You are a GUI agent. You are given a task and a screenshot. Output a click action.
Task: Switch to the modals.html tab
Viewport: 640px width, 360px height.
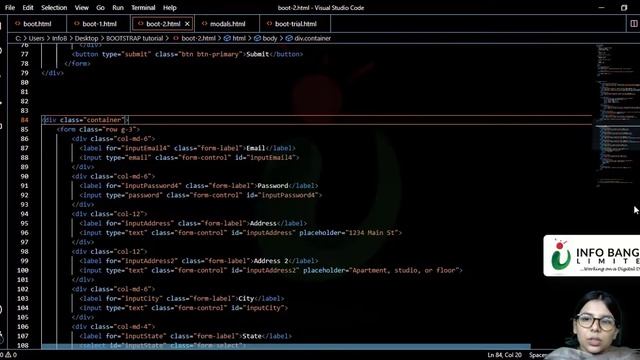coord(227,24)
